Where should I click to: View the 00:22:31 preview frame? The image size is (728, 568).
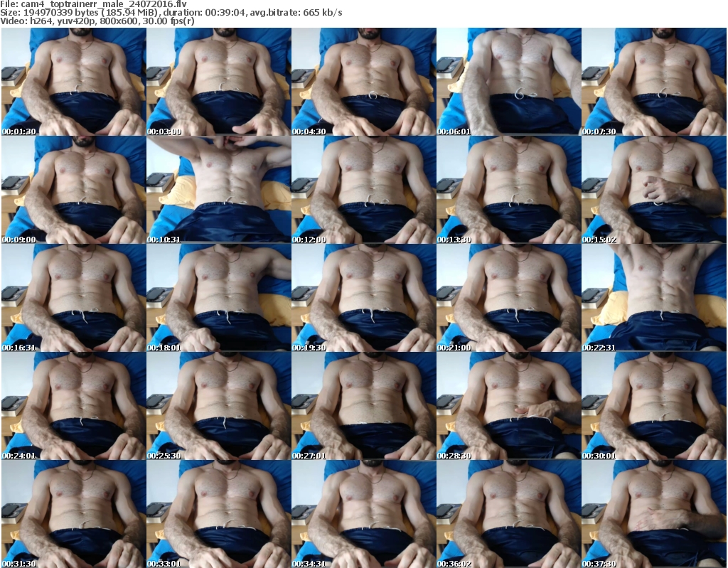pos(654,298)
